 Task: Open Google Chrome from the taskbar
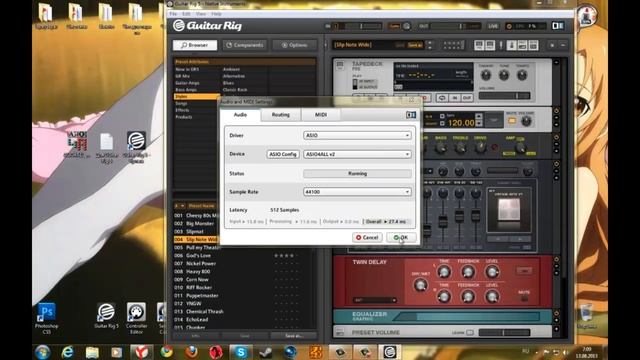coord(167,352)
